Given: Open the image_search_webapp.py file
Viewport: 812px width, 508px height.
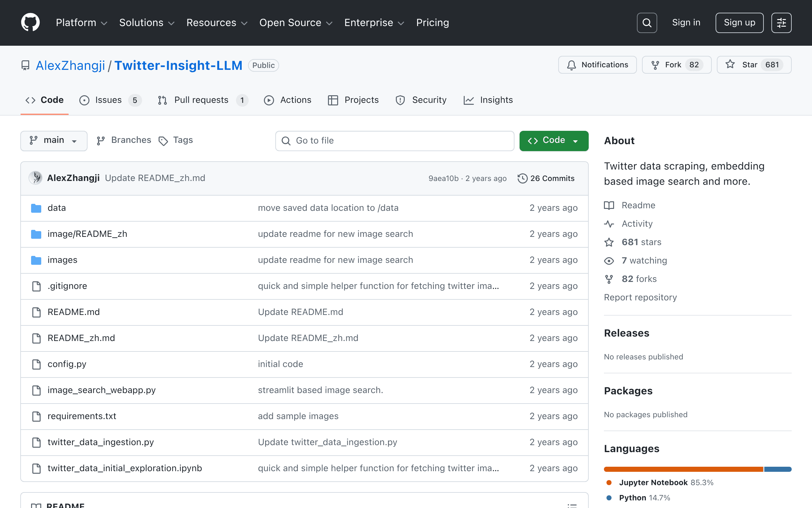Looking at the screenshot, I should point(102,390).
